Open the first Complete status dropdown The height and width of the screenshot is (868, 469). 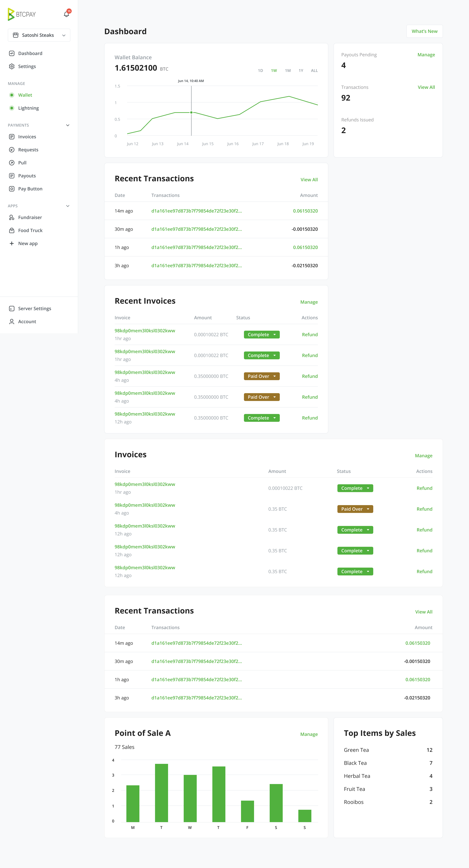pos(262,334)
